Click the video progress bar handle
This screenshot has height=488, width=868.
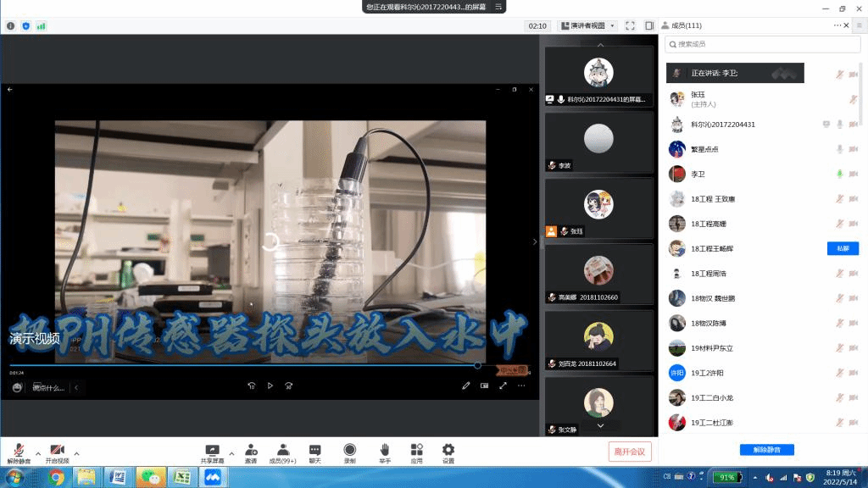click(477, 365)
